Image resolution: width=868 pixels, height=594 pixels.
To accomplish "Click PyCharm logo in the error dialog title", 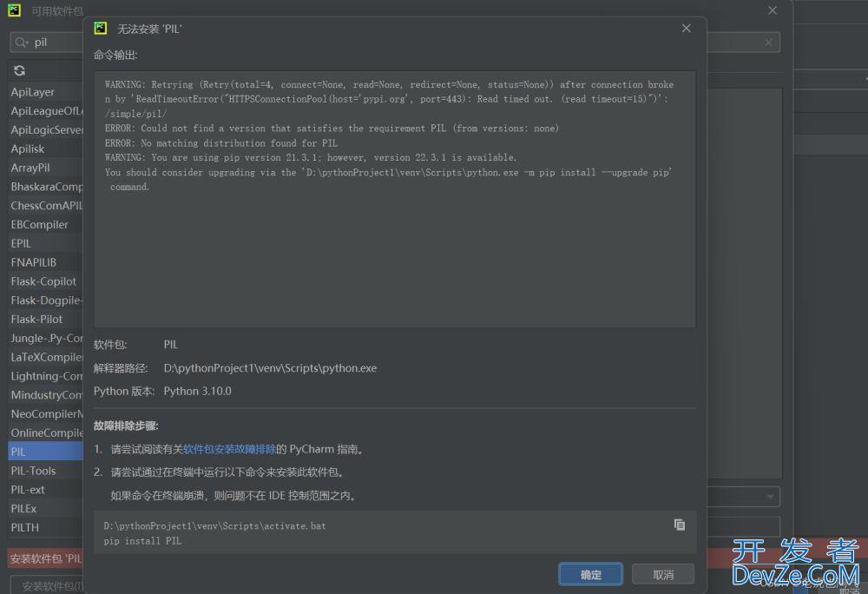I will [101, 29].
